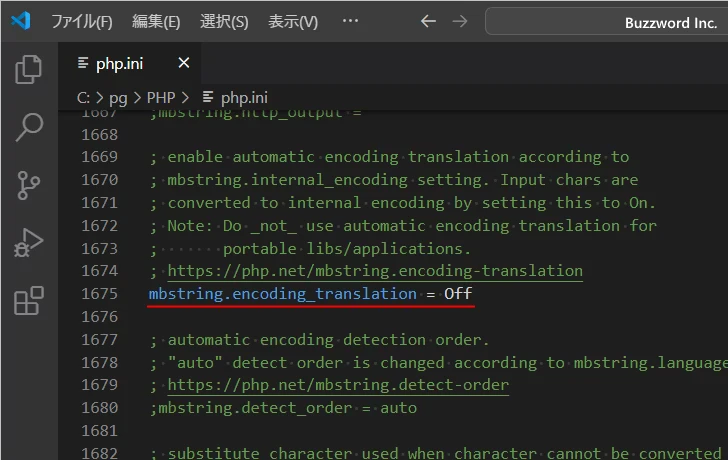Click the 'substitute character used' comment line 1682

438,453
